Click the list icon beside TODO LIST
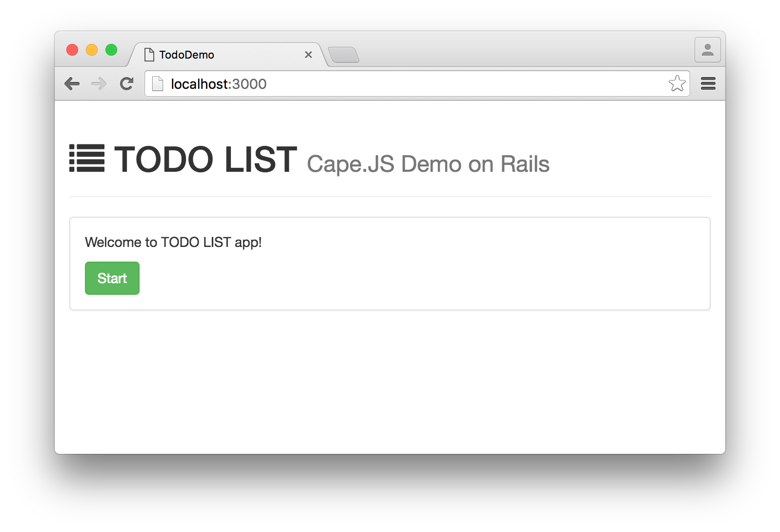Image resolution: width=780 pixels, height=532 pixels. click(x=87, y=158)
